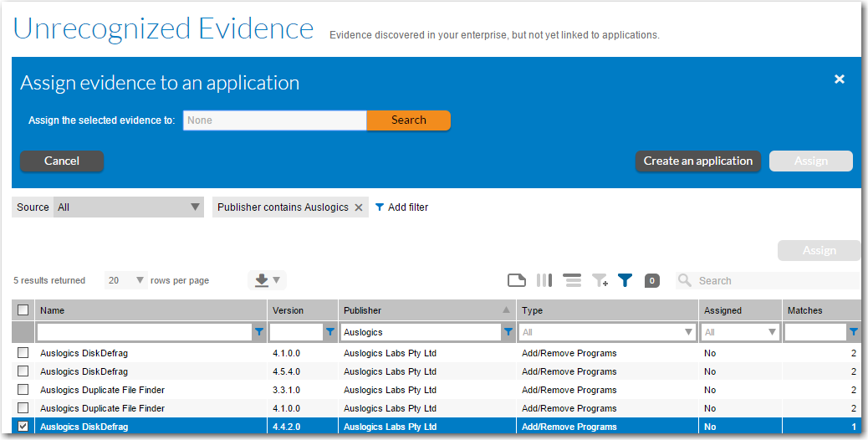Open the column chooser icon with vertical bars
Screen dimensions: 868x440
(x=544, y=280)
